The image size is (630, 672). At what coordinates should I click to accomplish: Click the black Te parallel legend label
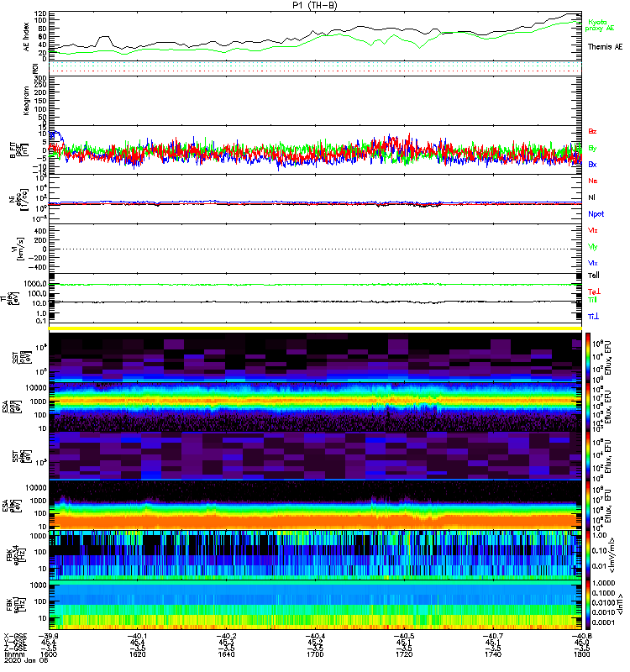594,276
